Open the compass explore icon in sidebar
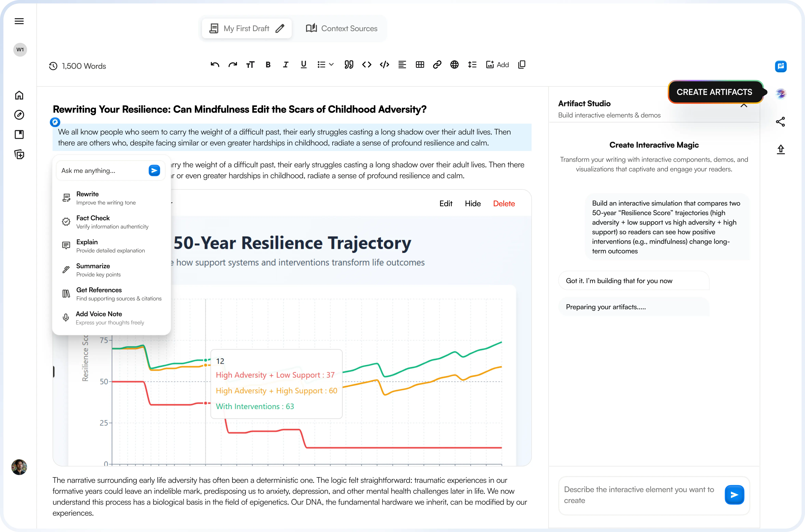 [x=19, y=115]
